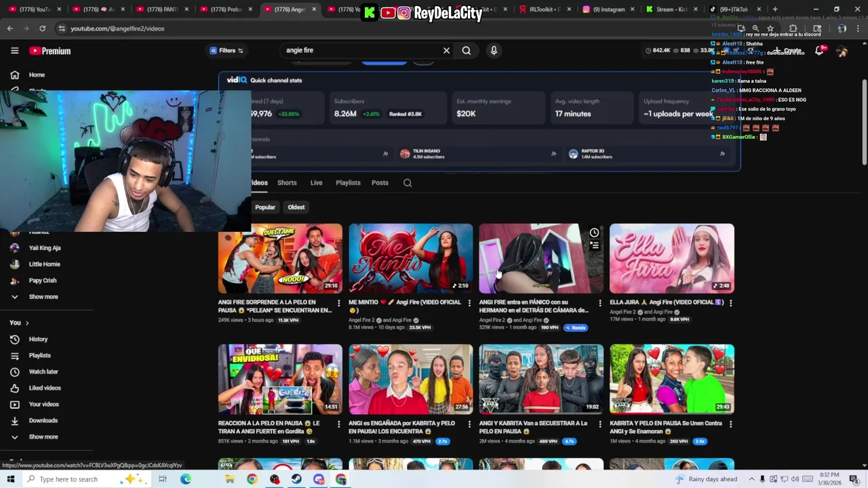Add PÁNICO video to queue
The height and width of the screenshot is (488, 868).
(x=594, y=245)
